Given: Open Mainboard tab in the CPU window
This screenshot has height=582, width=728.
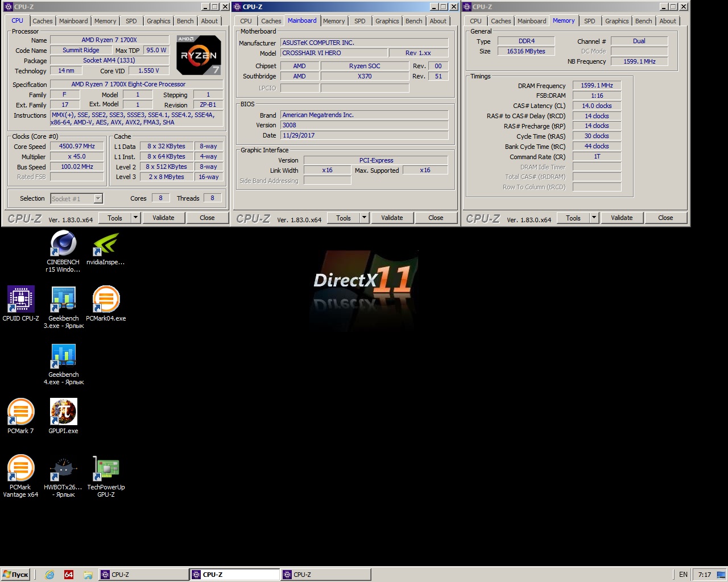Looking at the screenshot, I should (x=74, y=21).
